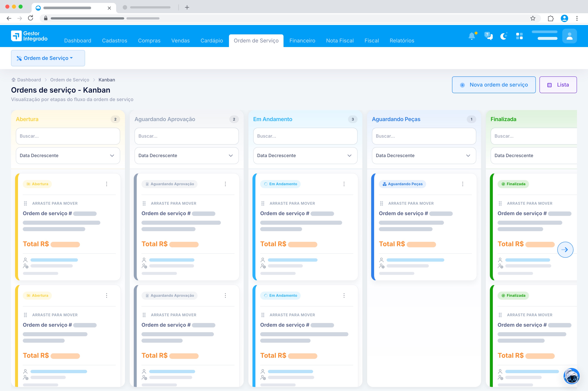The width and height of the screenshot is (588, 391).
Task: Click the chatbot robot assistant icon
Action: (x=571, y=376)
